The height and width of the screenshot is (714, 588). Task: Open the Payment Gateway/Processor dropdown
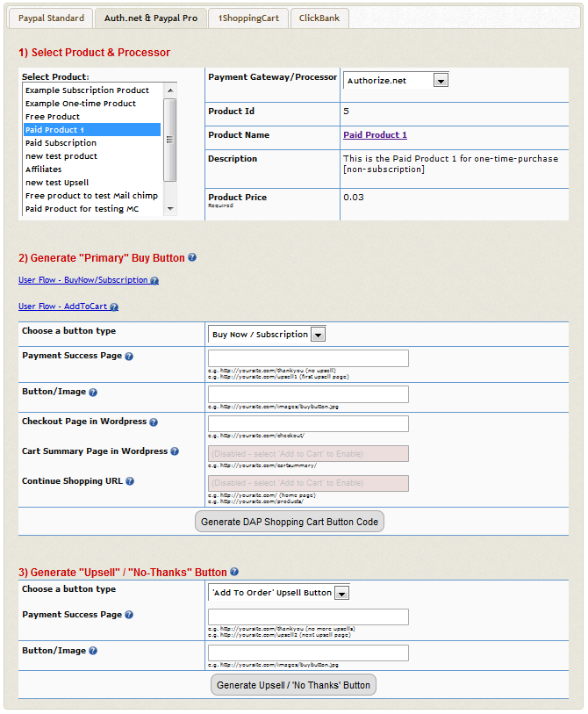(441, 80)
